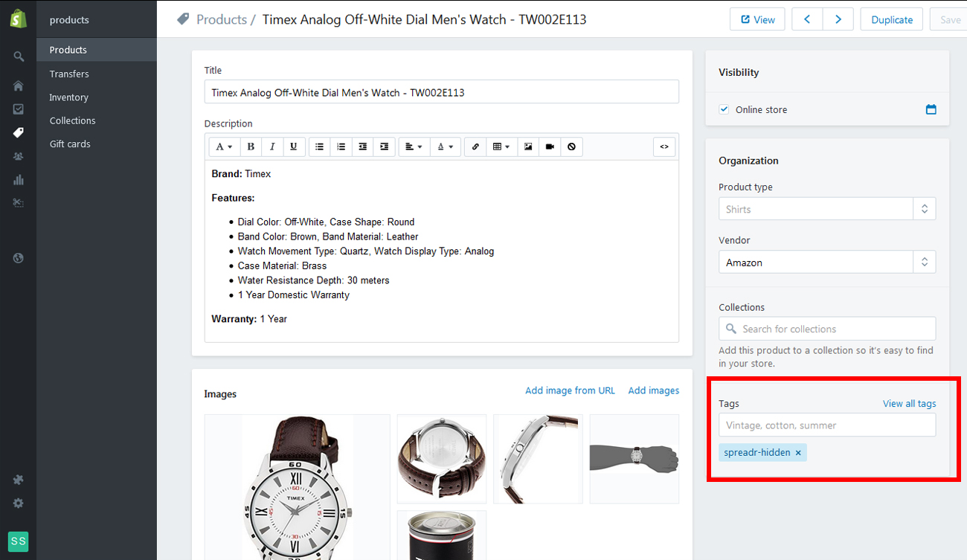Insert a numbered list
Screen dimensions: 967x560
(341, 147)
